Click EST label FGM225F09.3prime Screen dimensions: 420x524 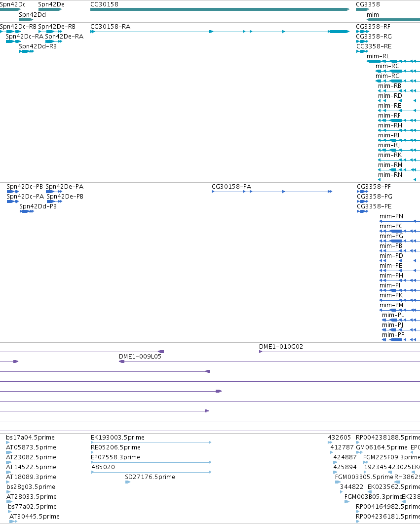pyautogui.click(x=391, y=457)
